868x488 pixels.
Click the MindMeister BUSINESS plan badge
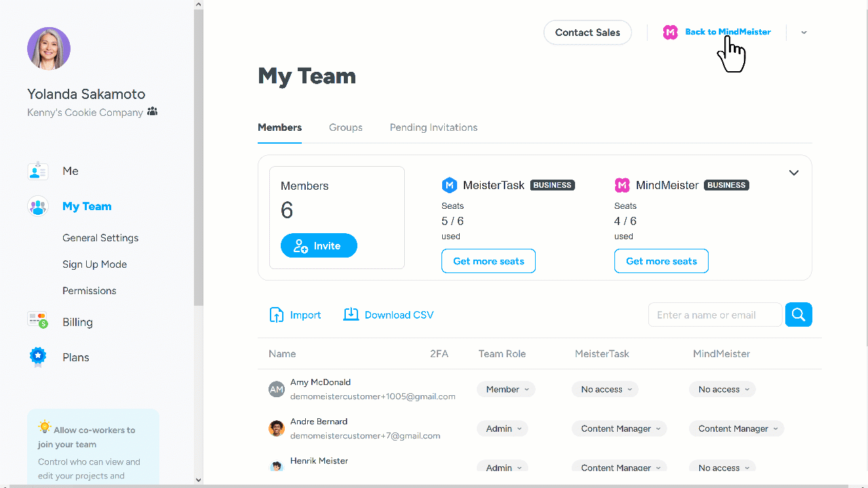coord(727,185)
